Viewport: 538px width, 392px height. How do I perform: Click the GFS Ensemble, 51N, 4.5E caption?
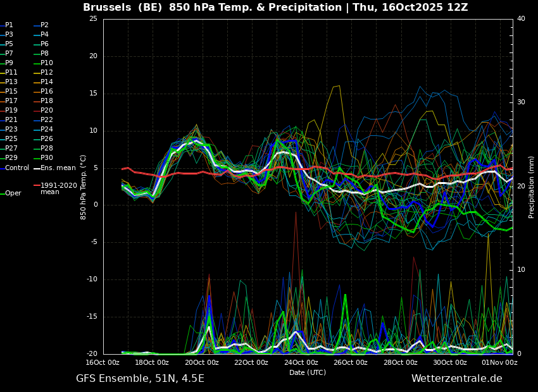(x=140, y=379)
